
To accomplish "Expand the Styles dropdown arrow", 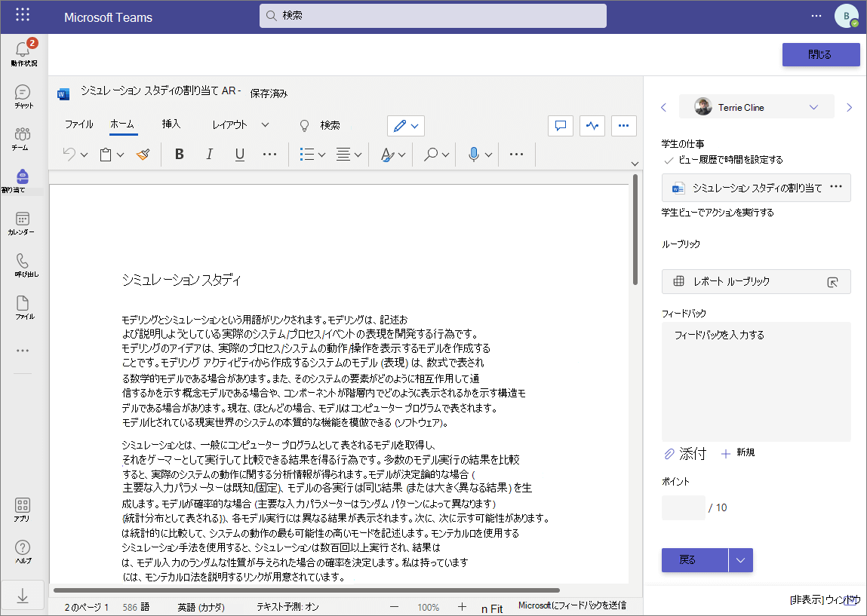I will [x=402, y=155].
